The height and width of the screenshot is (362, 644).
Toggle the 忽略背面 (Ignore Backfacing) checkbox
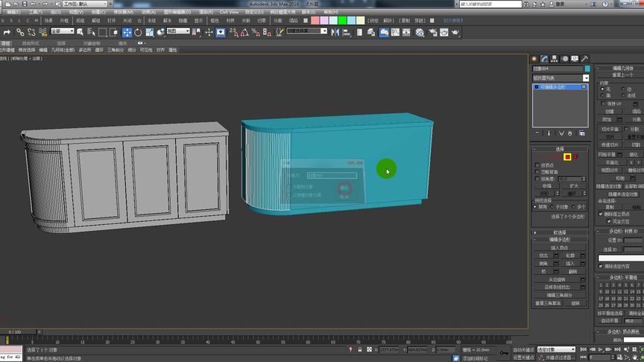tap(538, 172)
